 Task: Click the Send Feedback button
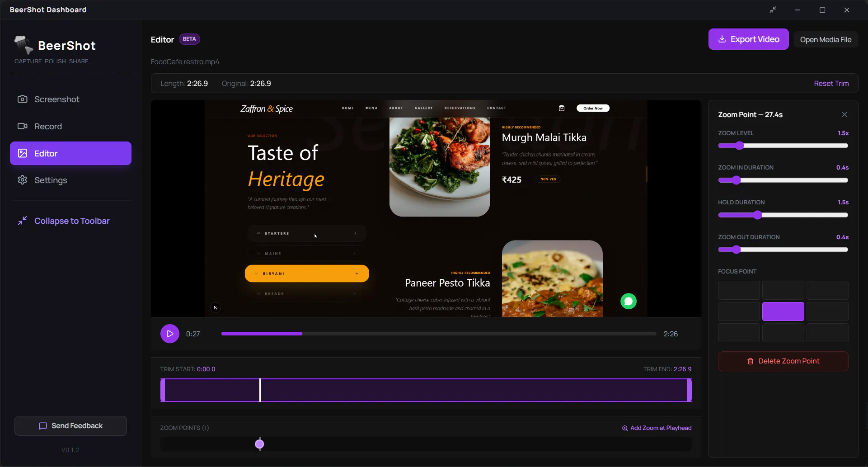tap(70, 426)
